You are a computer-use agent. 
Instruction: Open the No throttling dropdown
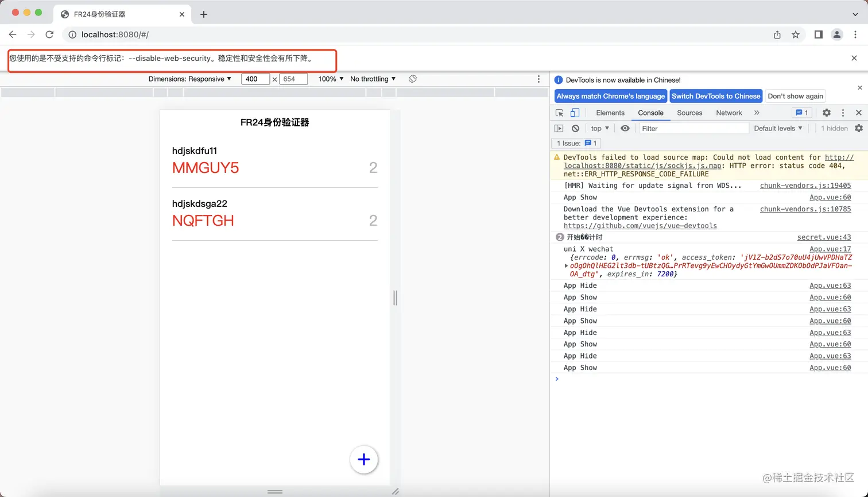click(373, 79)
